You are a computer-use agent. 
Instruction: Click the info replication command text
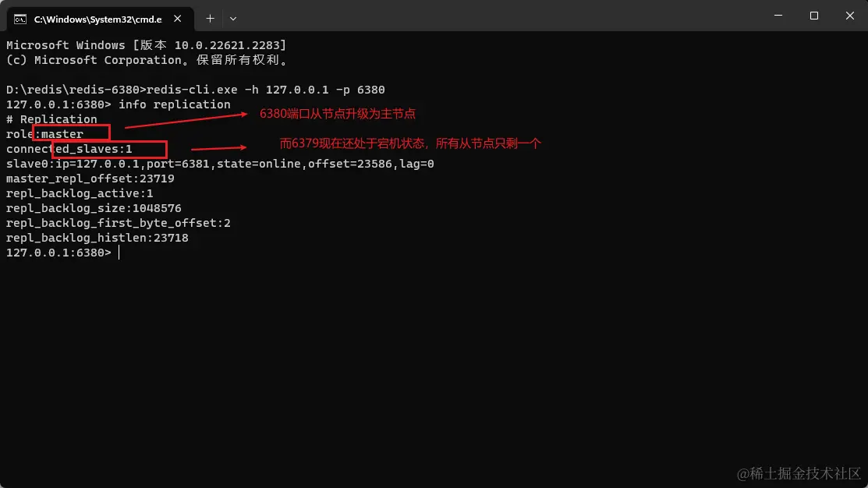175,104
